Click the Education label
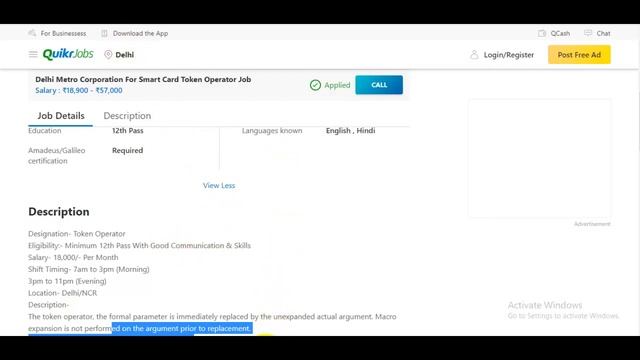The image size is (640, 360). [x=44, y=131]
